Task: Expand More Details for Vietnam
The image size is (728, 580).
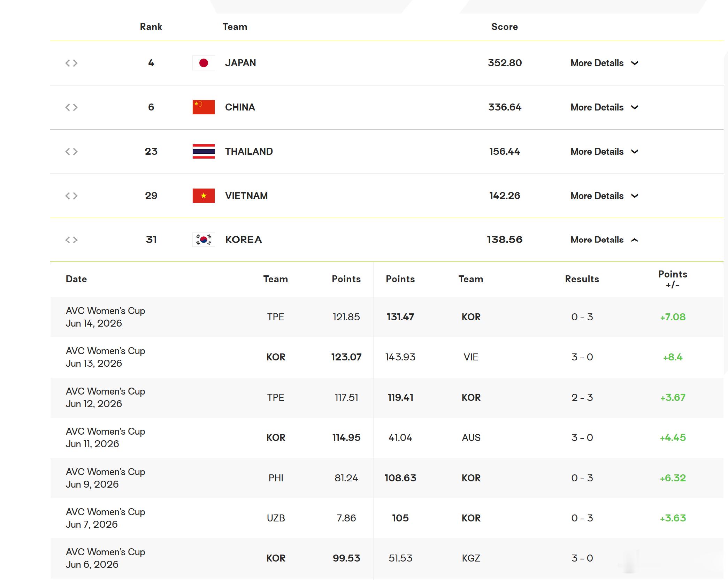Action: point(604,196)
